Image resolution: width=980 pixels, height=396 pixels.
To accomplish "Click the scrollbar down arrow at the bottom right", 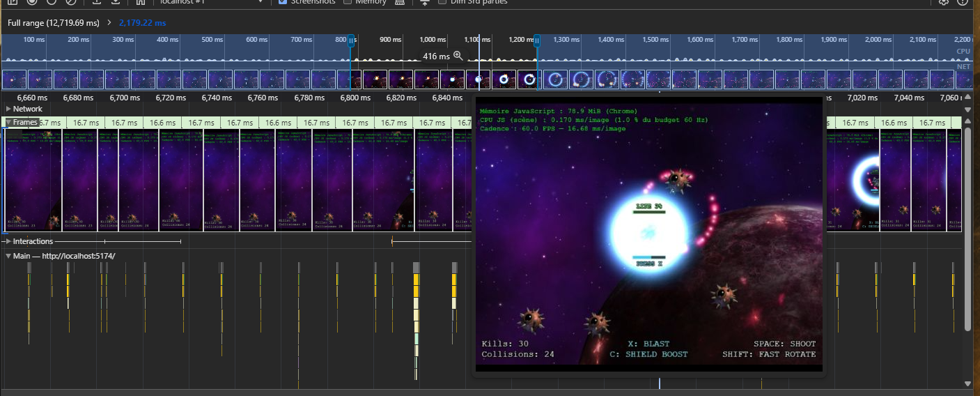I will click(967, 383).
